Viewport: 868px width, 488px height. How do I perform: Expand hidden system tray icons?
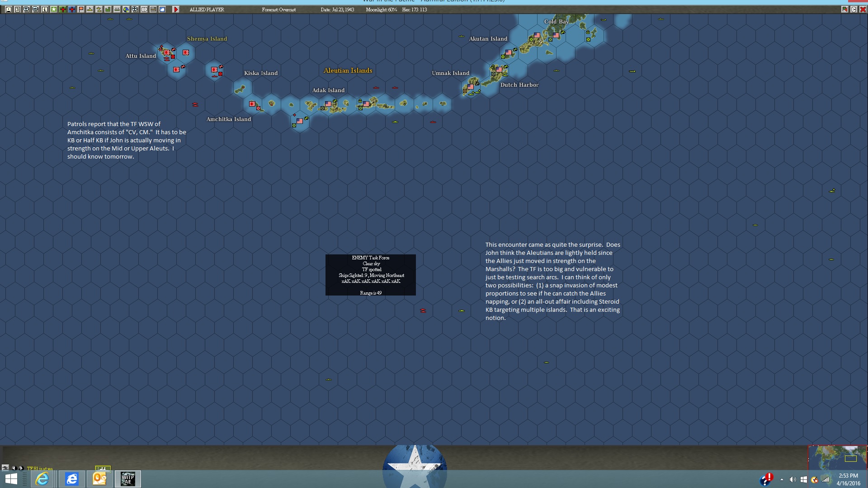coord(782,480)
